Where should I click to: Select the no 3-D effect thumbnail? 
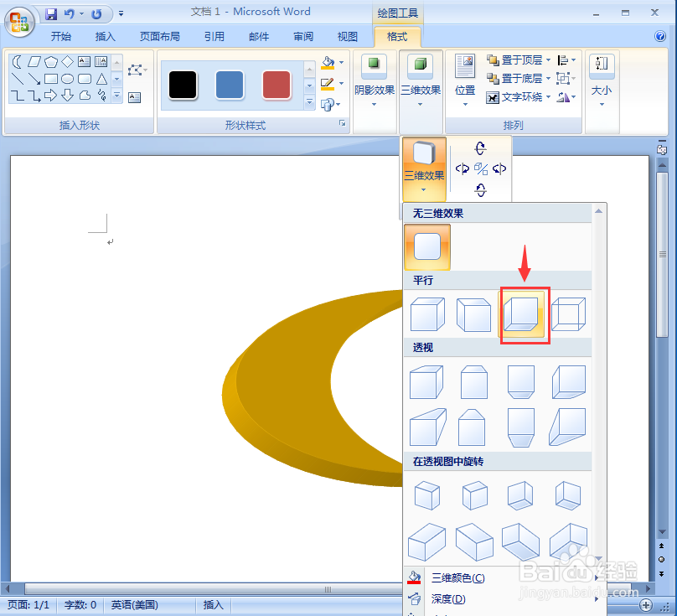tap(427, 246)
